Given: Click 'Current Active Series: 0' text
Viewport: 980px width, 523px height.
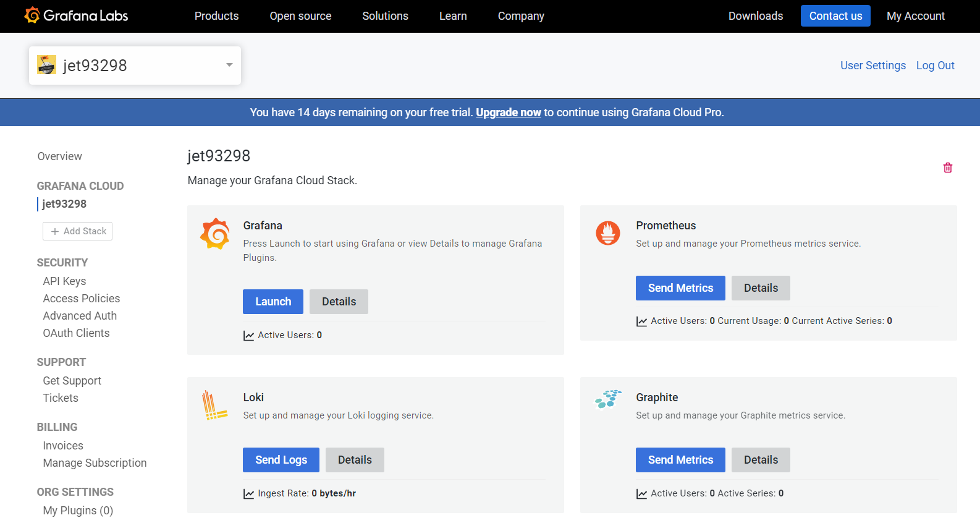Looking at the screenshot, I should [x=842, y=321].
